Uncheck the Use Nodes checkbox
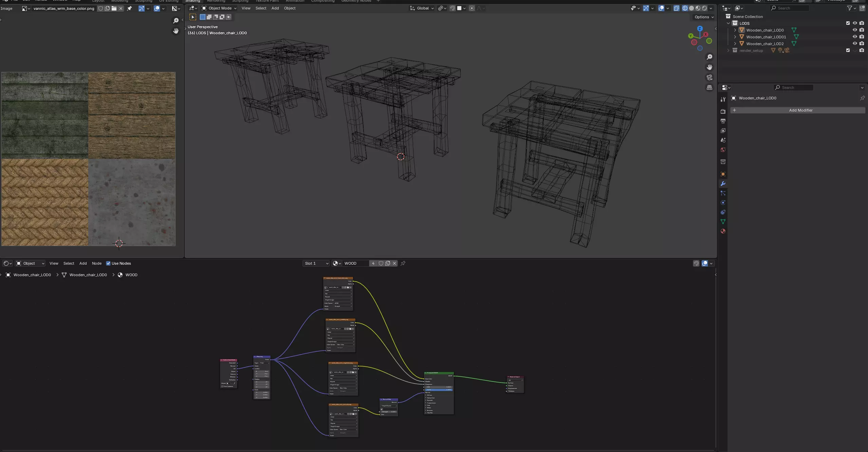 pyautogui.click(x=108, y=263)
